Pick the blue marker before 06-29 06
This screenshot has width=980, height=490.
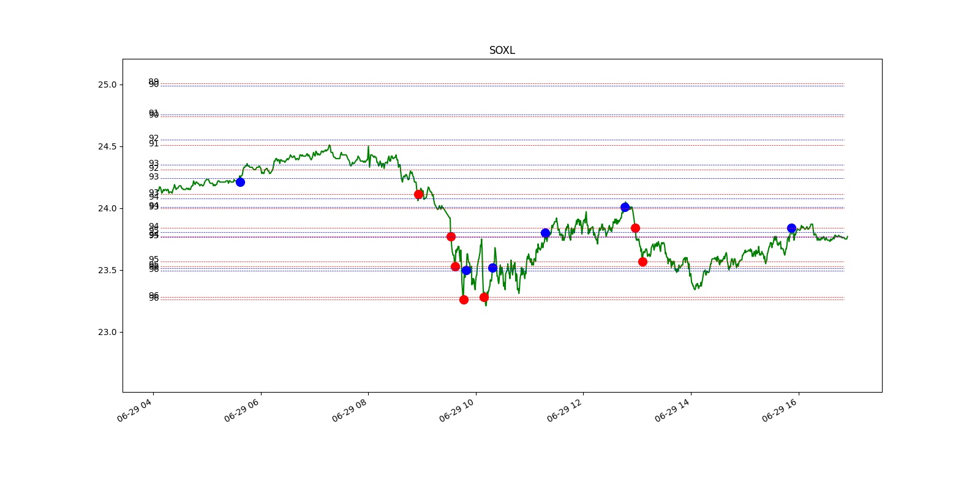(x=240, y=182)
